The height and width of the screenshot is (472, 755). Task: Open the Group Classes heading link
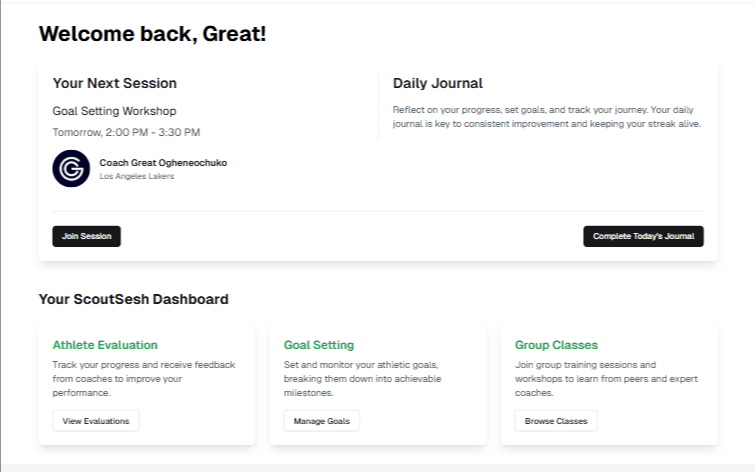tap(556, 345)
